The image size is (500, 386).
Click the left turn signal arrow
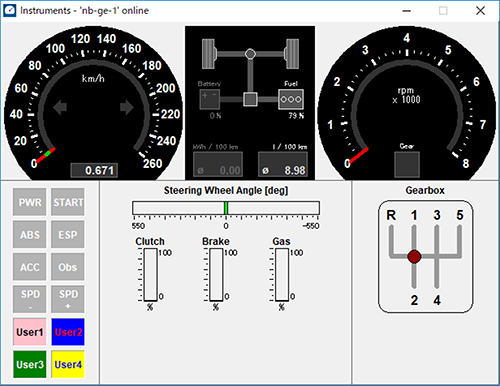60,108
